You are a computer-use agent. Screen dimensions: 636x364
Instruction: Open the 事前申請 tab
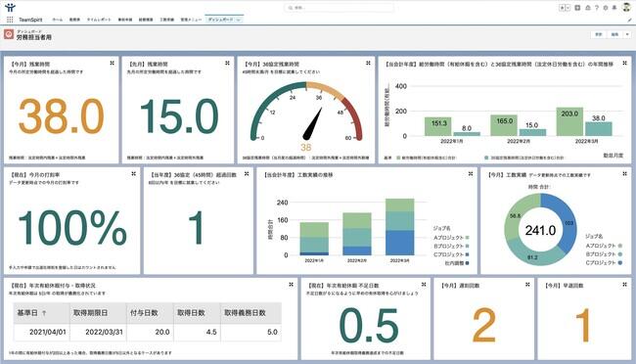(x=125, y=20)
